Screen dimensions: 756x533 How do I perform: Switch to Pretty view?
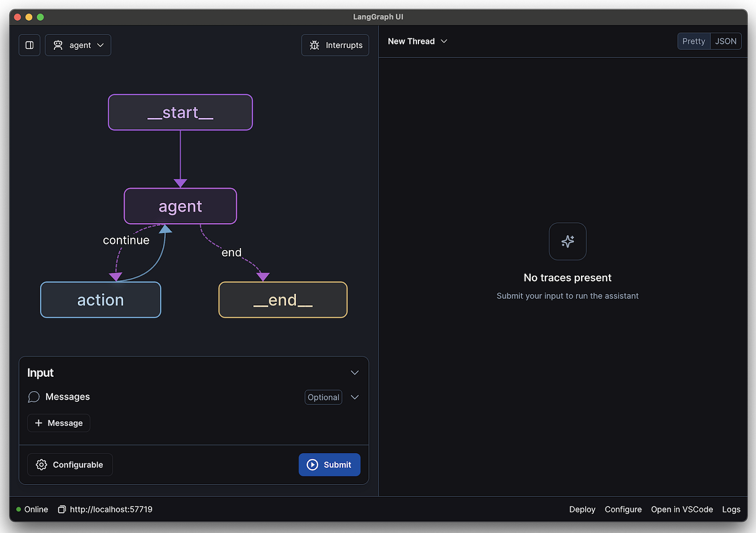pos(694,41)
